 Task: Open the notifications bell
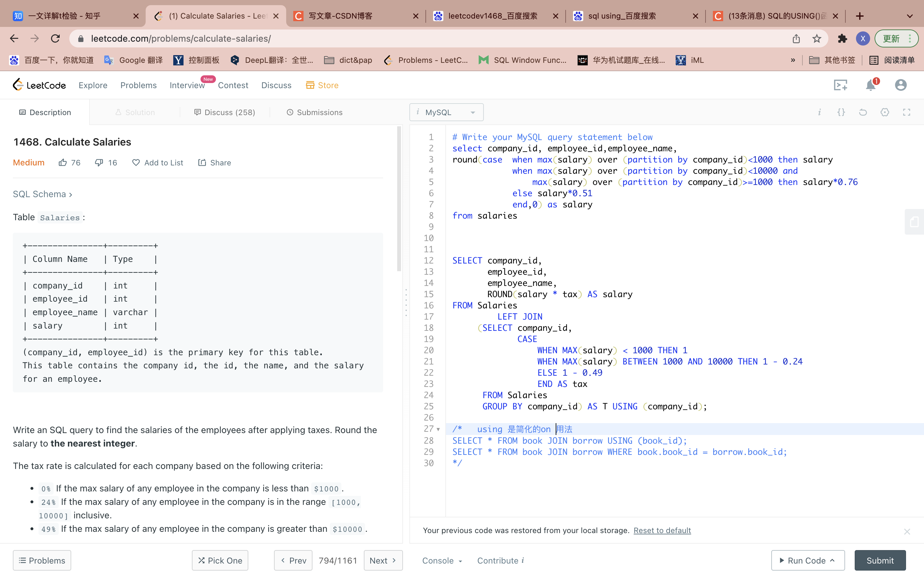point(870,85)
